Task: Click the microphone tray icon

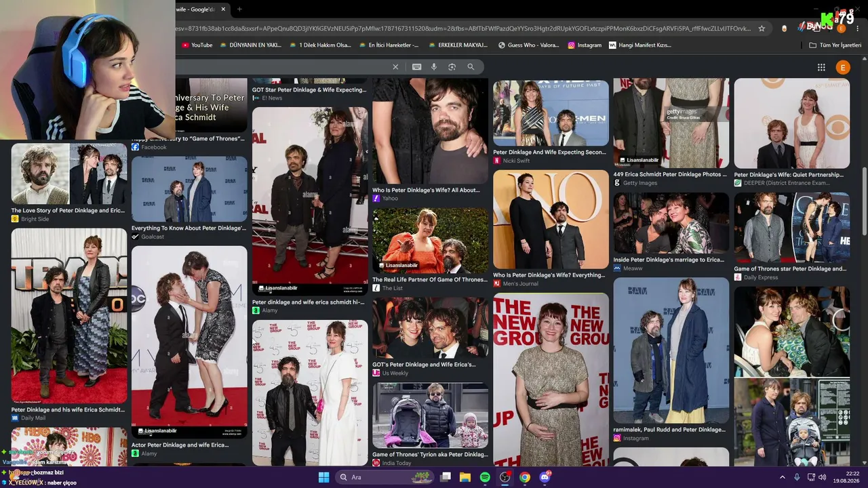Action: pyautogui.click(x=797, y=477)
